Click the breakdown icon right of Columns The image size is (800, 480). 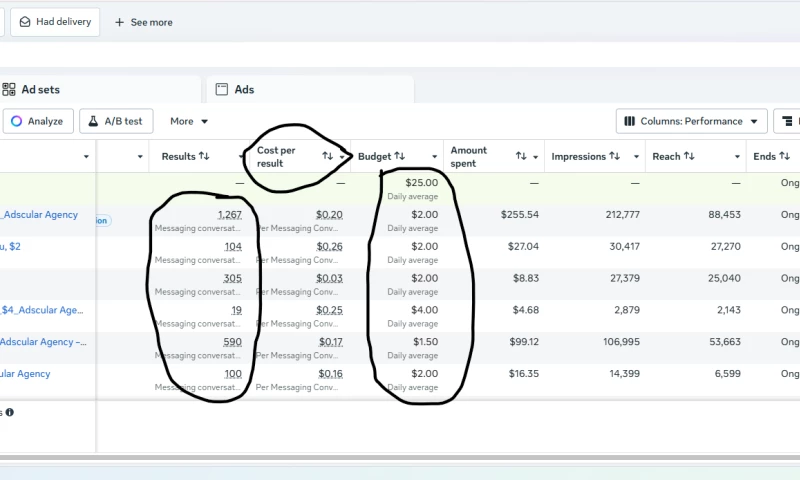point(787,121)
